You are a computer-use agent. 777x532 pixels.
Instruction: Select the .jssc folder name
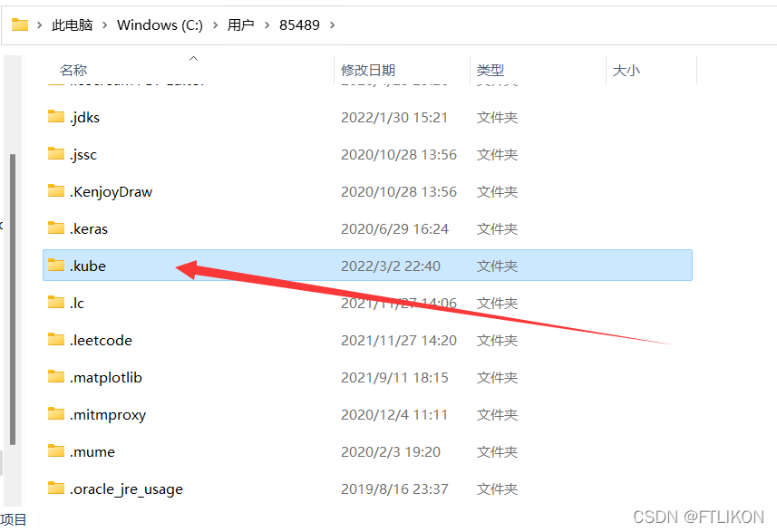pyautogui.click(x=83, y=155)
